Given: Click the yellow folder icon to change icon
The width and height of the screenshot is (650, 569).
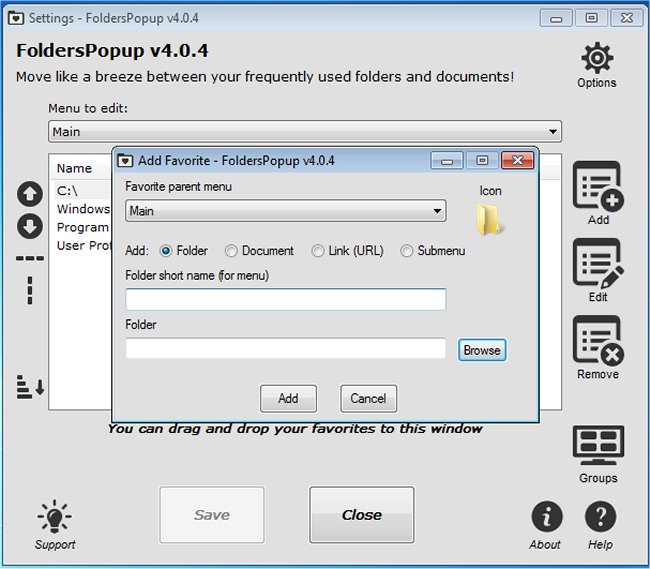Looking at the screenshot, I should click(x=490, y=220).
